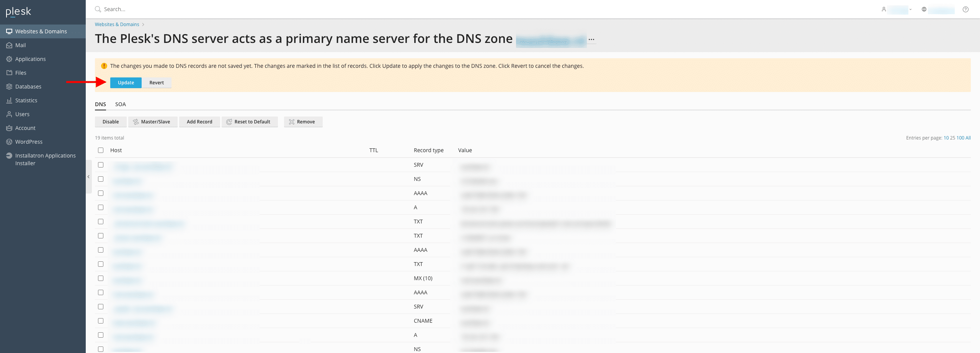This screenshot has height=353, width=980.
Task: Click the Update button
Action: (126, 83)
